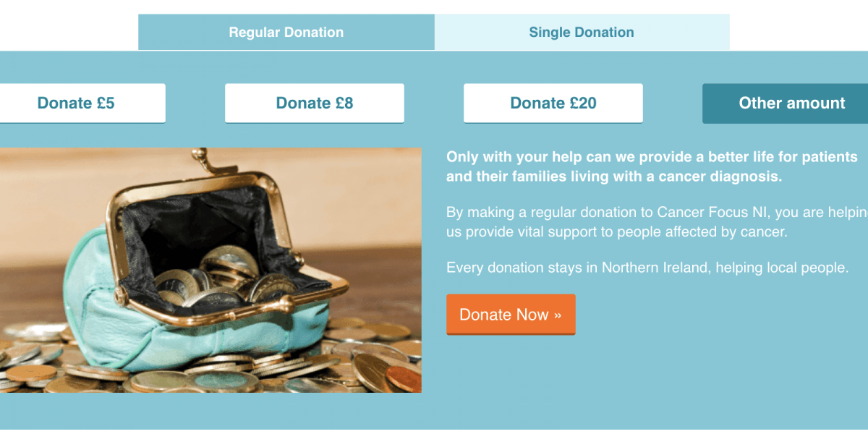Switch to the Regular Donation tab
Viewport: 868px width, 434px height.
286,33
